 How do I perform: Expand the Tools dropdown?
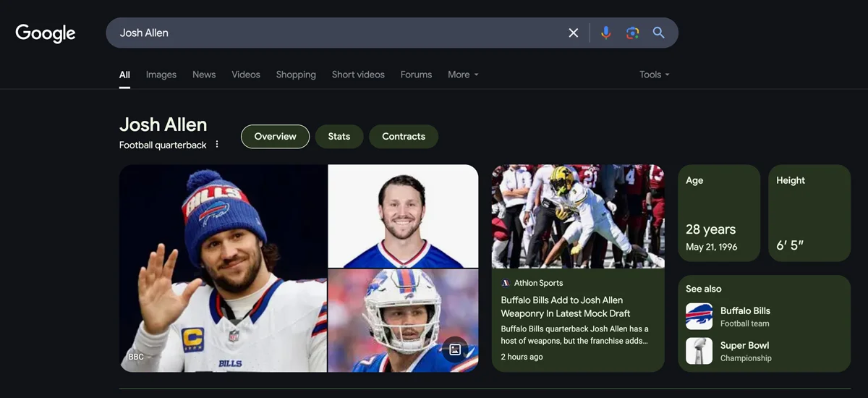[655, 75]
